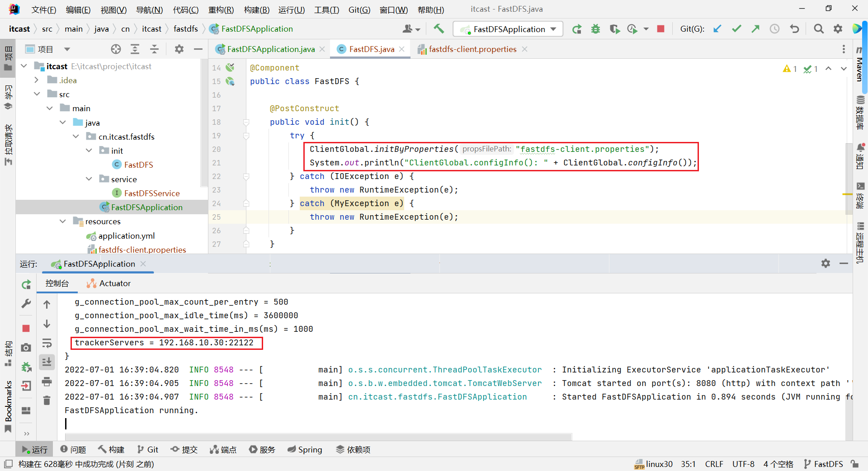Collapse the service package node
The height and width of the screenshot is (471, 868).
pos(89,179)
